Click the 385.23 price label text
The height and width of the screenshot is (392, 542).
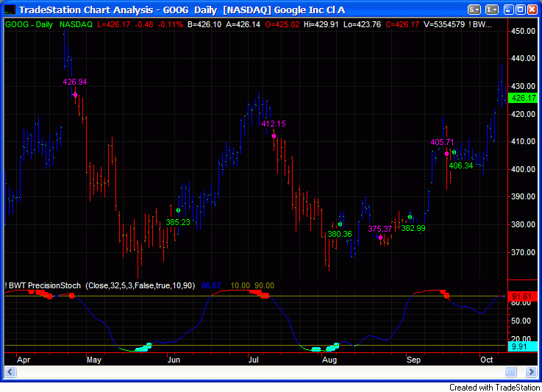[178, 222]
